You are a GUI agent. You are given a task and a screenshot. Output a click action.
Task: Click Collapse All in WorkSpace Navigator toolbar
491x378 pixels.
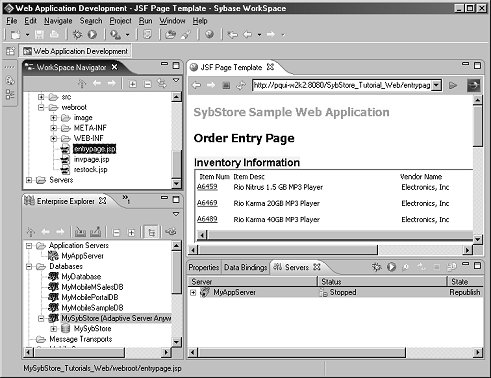click(147, 84)
